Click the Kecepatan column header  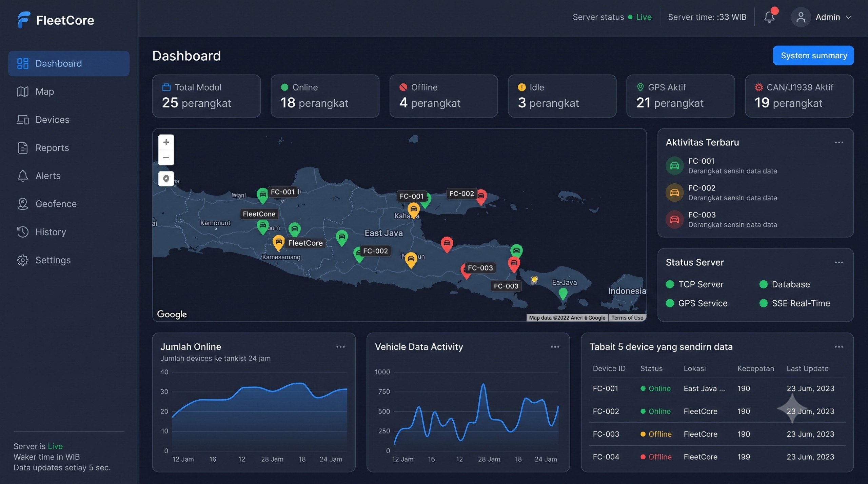(x=755, y=368)
